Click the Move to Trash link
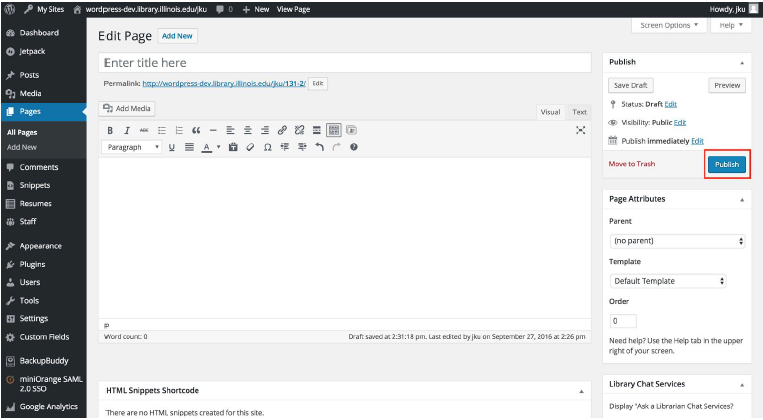 tap(632, 164)
